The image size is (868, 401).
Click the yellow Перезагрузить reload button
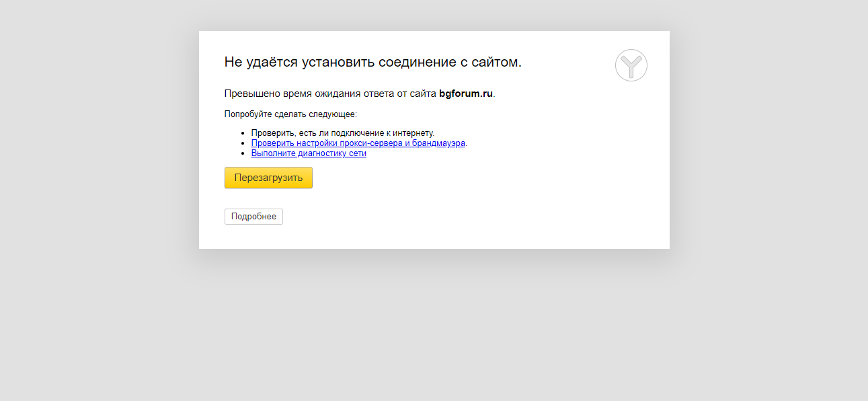click(x=268, y=178)
